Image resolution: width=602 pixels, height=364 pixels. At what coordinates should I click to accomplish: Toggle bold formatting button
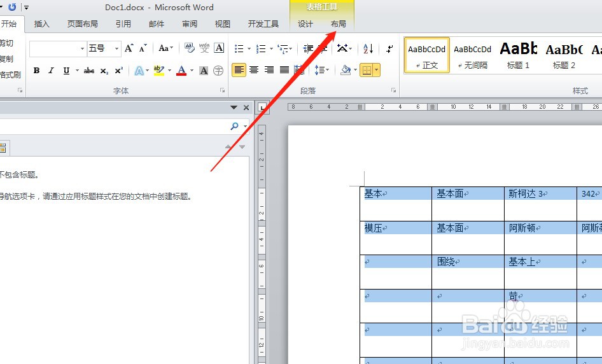pyautogui.click(x=36, y=71)
